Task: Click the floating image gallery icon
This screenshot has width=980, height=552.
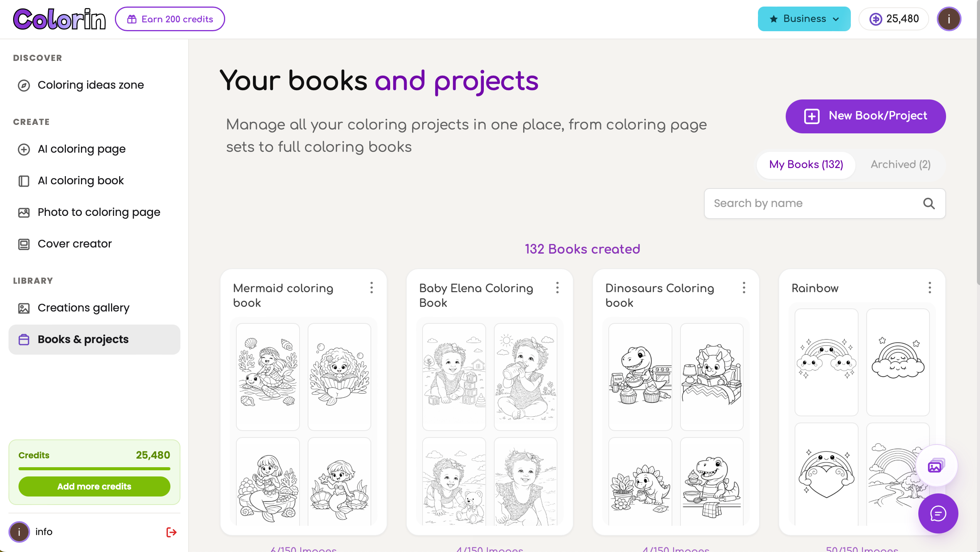Action: [936, 466]
